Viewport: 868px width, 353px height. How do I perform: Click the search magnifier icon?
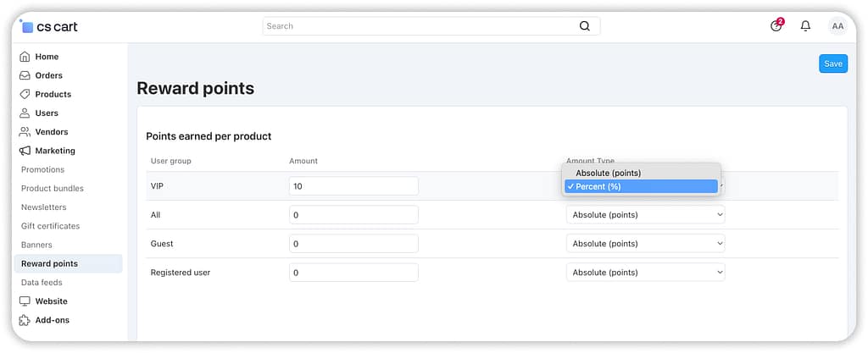[x=585, y=26]
